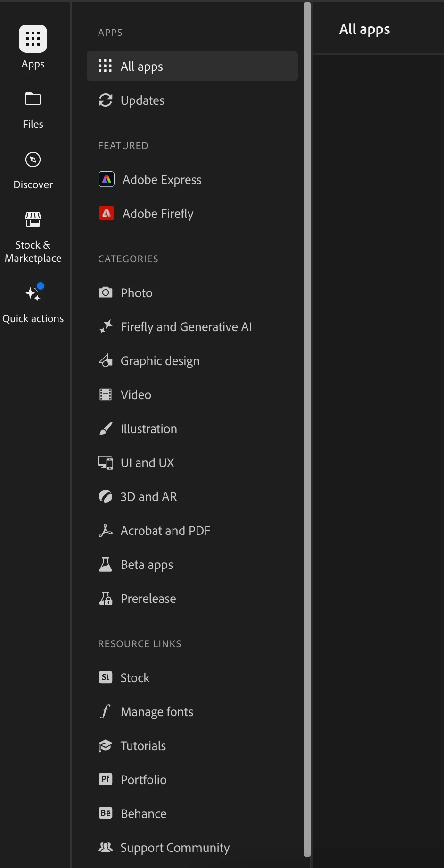Image resolution: width=444 pixels, height=868 pixels.
Task: Click the Beta apps flask icon
Action: (106, 564)
